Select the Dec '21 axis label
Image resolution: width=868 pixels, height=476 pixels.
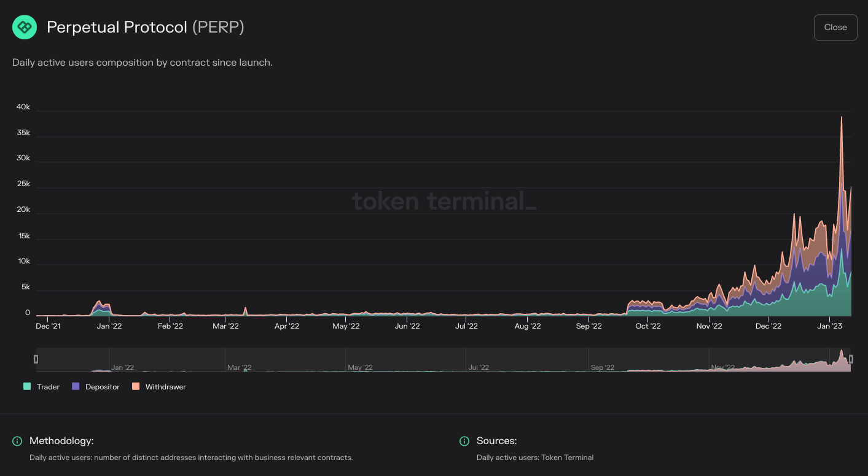49,326
